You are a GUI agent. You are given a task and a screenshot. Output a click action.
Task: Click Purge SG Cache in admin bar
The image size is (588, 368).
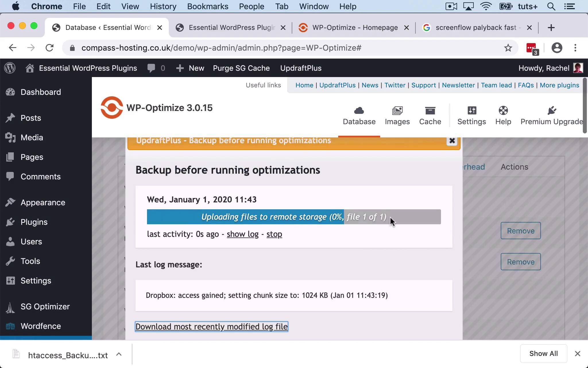pos(241,68)
